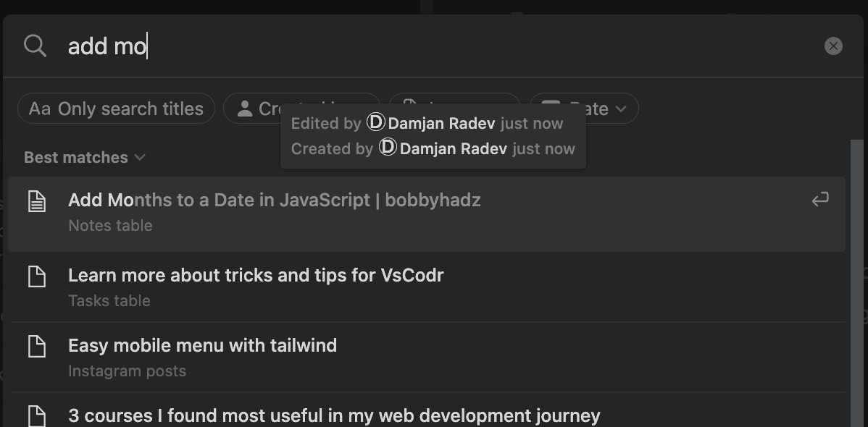Expand the Date filter chevron
Viewport: 868px width, 427px height.
click(621, 109)
